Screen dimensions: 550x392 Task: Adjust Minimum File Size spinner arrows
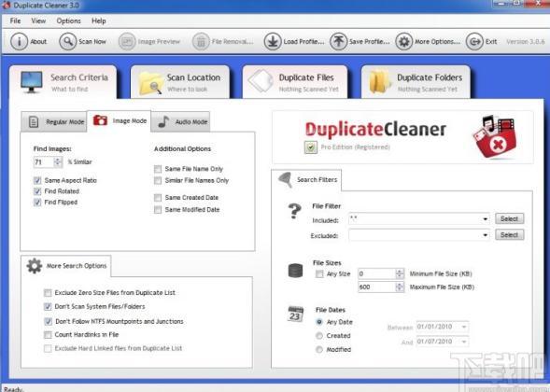pyautogui.click(x=400, y=273)
